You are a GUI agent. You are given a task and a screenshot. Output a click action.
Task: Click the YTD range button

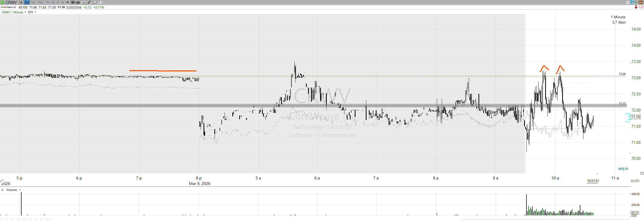(12, 219)
